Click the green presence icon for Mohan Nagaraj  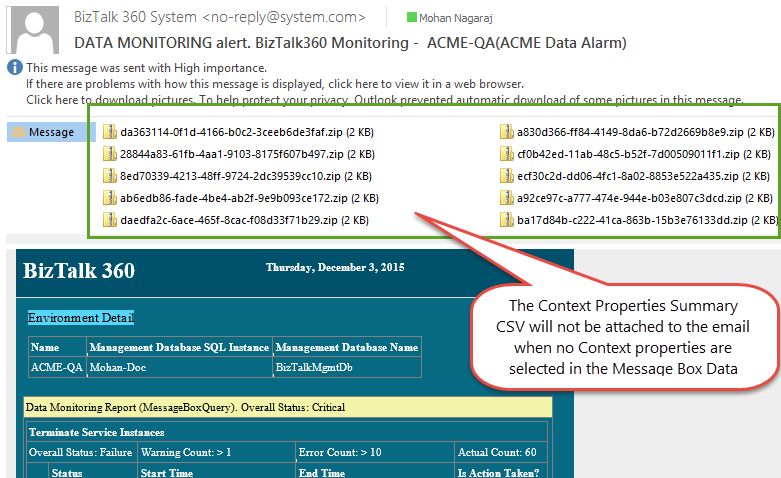411,17
